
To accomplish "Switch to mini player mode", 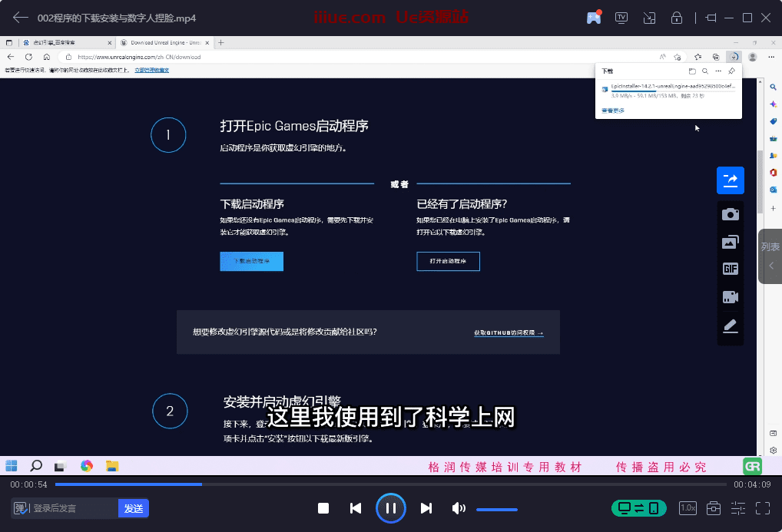I will [x=649, y=17].
